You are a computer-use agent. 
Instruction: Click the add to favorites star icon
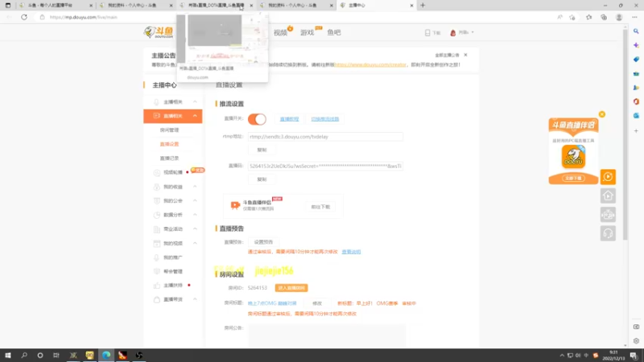click(x=572, y=17)
